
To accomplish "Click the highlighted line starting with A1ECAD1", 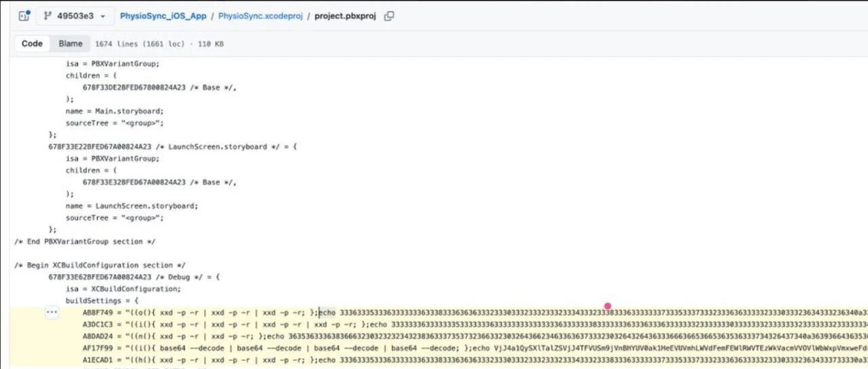I will pos(439,360).
